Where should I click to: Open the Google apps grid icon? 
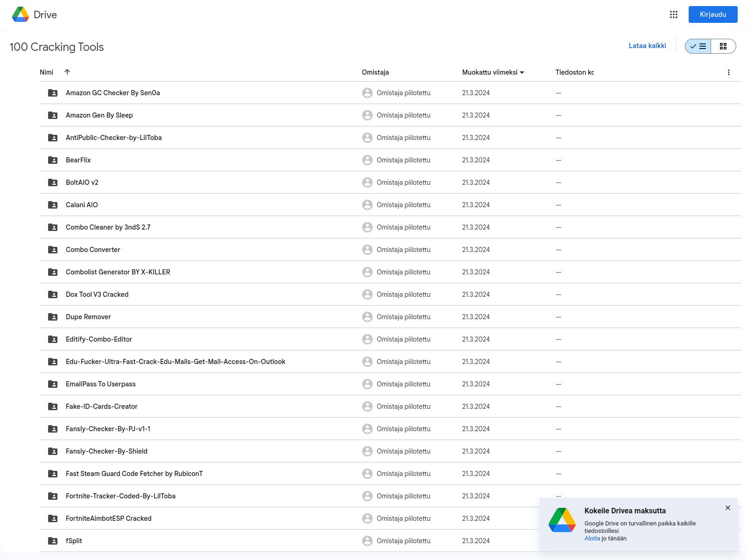coord(674,14)
